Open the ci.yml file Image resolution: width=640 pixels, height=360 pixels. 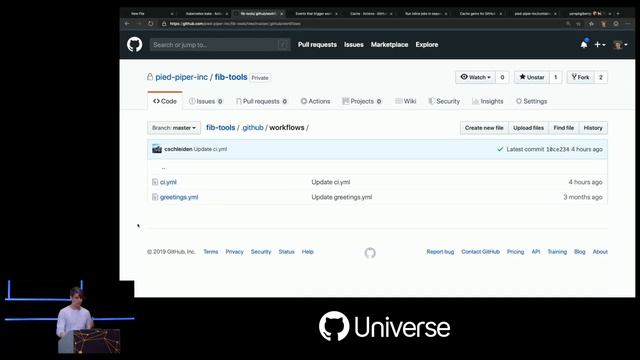pyautogui.click(x=168, y=182)
